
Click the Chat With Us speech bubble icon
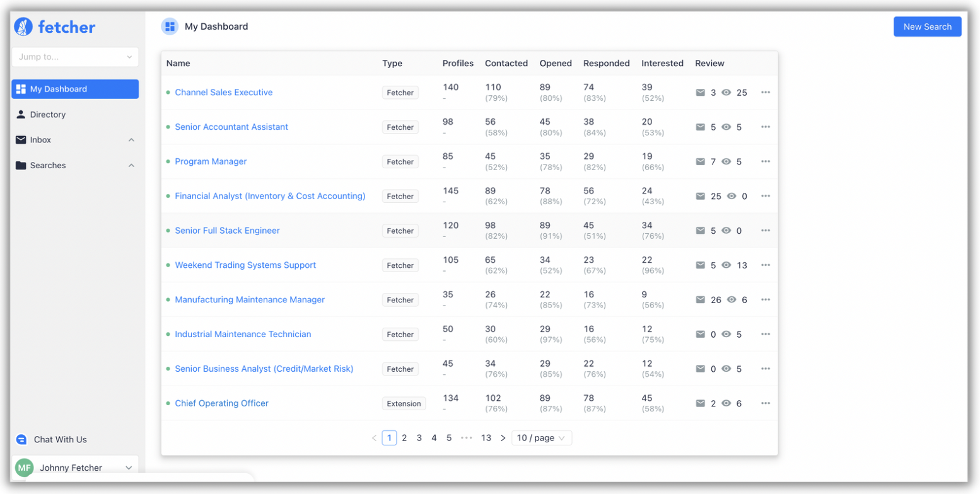pyautogui.click(x=21, y=439)
